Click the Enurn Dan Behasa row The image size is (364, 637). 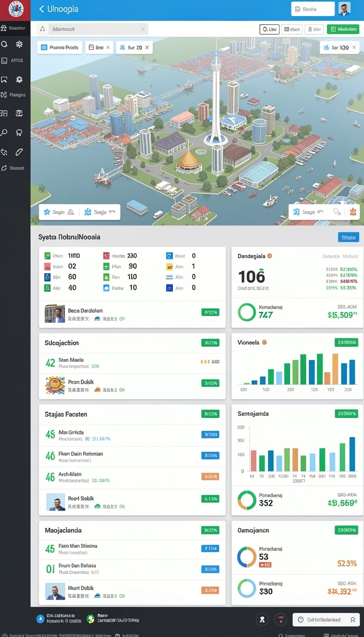132,569
